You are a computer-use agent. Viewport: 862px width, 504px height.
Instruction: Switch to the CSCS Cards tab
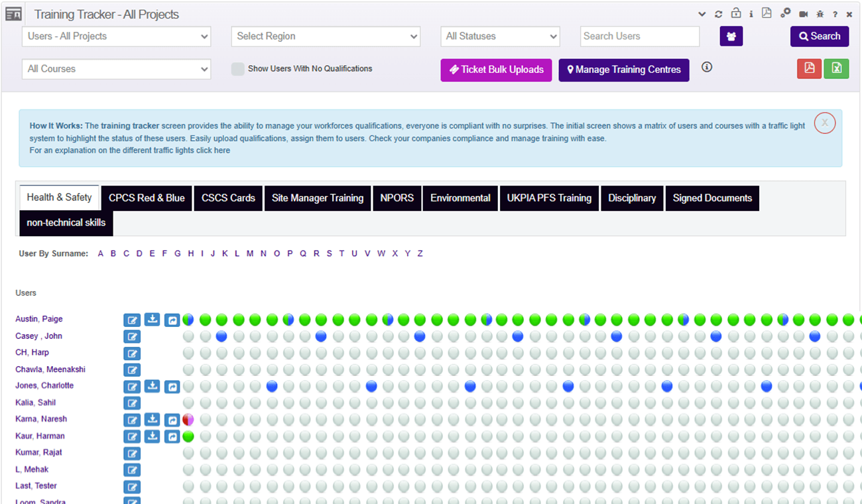pos(228,198)
